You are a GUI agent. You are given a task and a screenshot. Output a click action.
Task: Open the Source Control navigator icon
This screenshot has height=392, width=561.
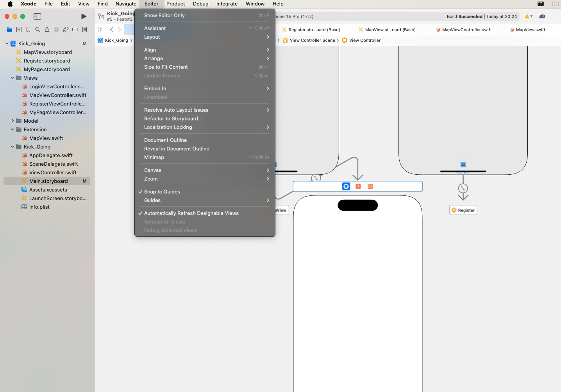click(19, 30)
